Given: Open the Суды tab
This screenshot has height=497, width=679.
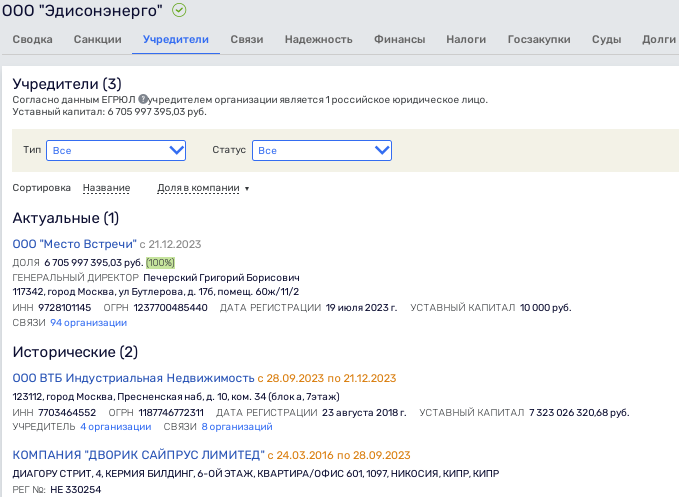Looking at the screenshot, I should coord(606,39).
